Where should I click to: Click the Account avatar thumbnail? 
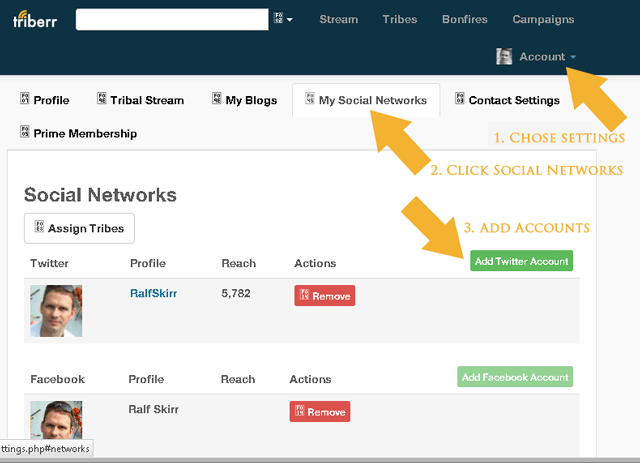(504, 56)
